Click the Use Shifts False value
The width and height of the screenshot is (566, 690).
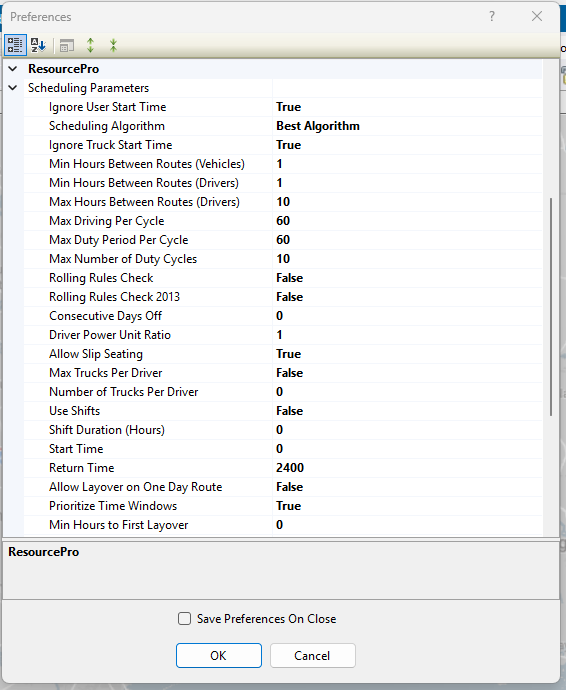point(290,411)
